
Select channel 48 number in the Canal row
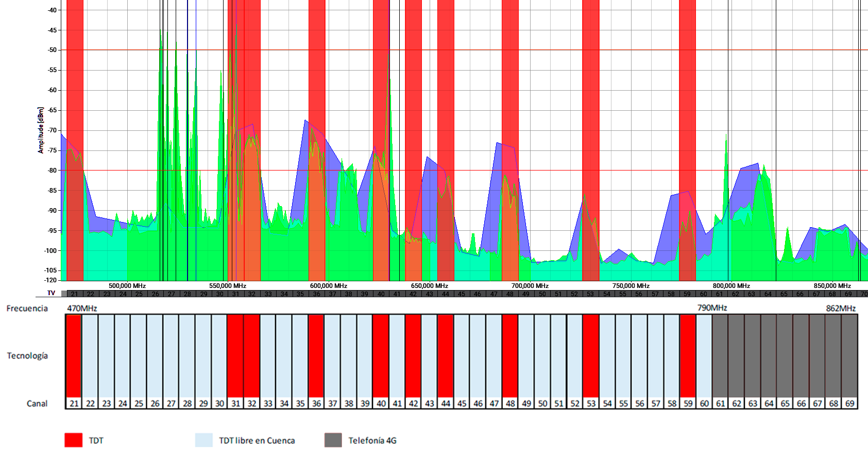pyautogui.click(x=510, y=403)
